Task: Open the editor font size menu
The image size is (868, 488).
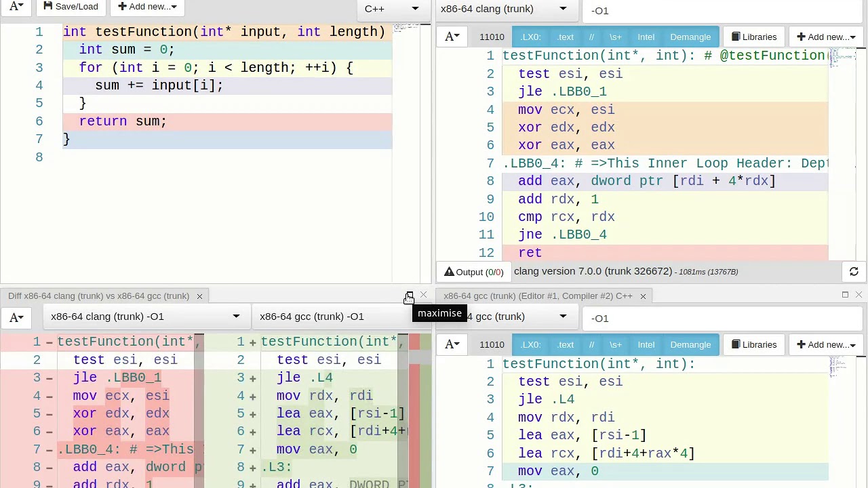Action: pos(16,7)
